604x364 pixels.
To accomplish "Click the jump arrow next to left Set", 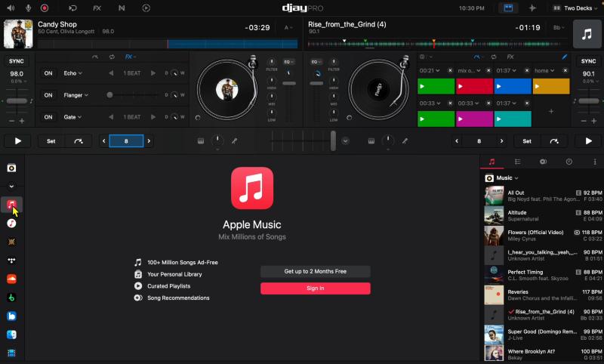I will [x=79, y=141].
